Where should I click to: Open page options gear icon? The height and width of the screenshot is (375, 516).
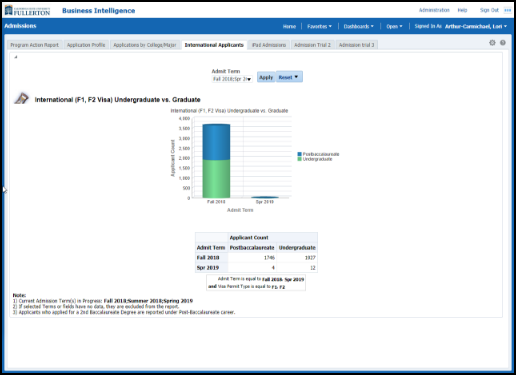[x=492, y=43]
